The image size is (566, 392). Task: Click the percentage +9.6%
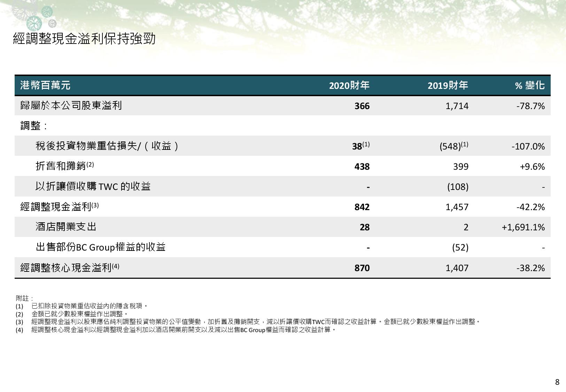coord(532,167)
